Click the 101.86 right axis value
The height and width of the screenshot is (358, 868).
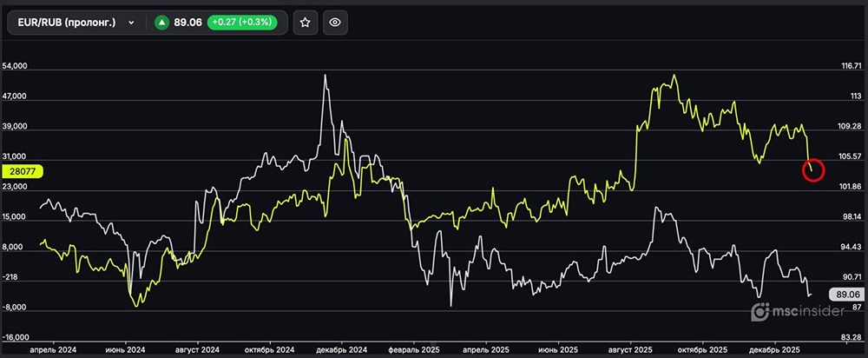click(x=851, y=187)
